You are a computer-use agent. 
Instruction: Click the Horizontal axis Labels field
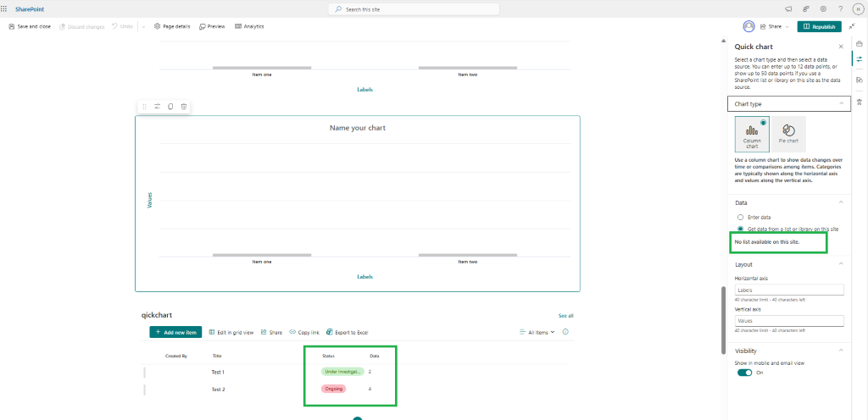(789, 290)
